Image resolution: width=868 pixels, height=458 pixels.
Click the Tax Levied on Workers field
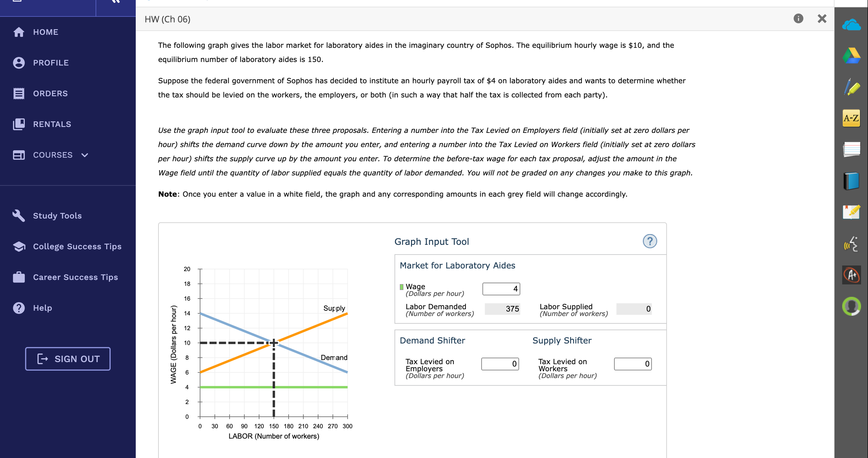pos(633,364)
